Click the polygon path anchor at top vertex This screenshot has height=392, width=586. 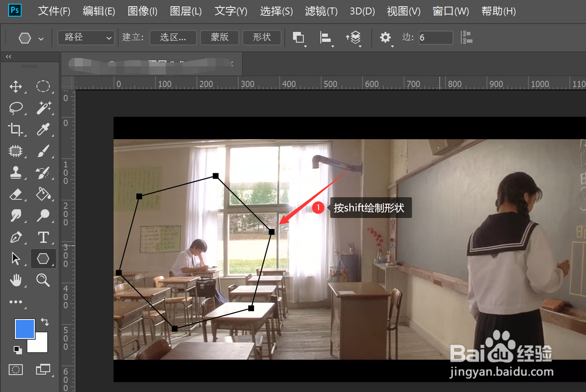(216, 176)
